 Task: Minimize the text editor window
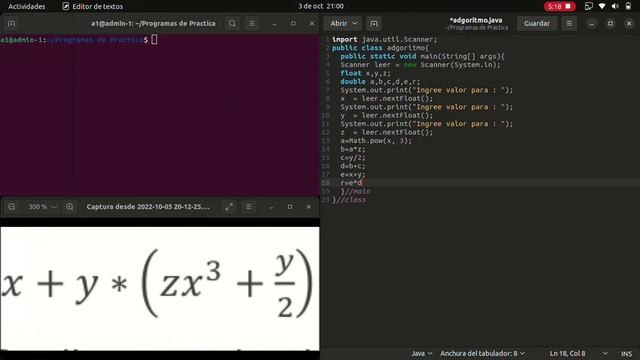click(x=591, y=24)
